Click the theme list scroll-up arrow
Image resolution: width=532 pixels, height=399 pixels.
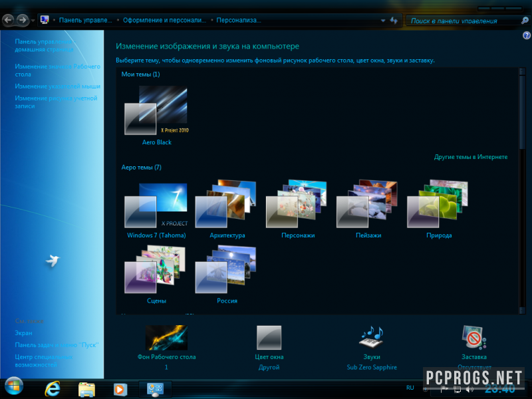click(x=522, y=71)
